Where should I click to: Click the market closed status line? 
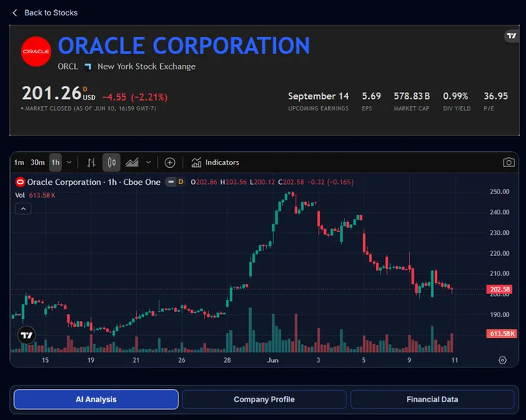[88, 108]
